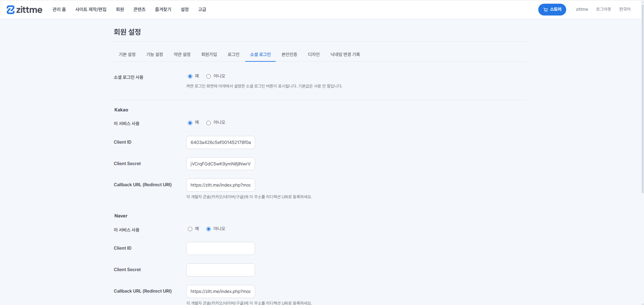Open the 스토어 cart button

[552, 9]
